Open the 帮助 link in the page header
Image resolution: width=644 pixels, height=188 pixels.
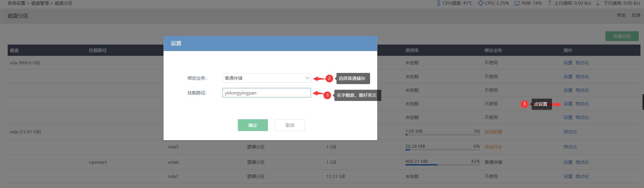(621, 15)
